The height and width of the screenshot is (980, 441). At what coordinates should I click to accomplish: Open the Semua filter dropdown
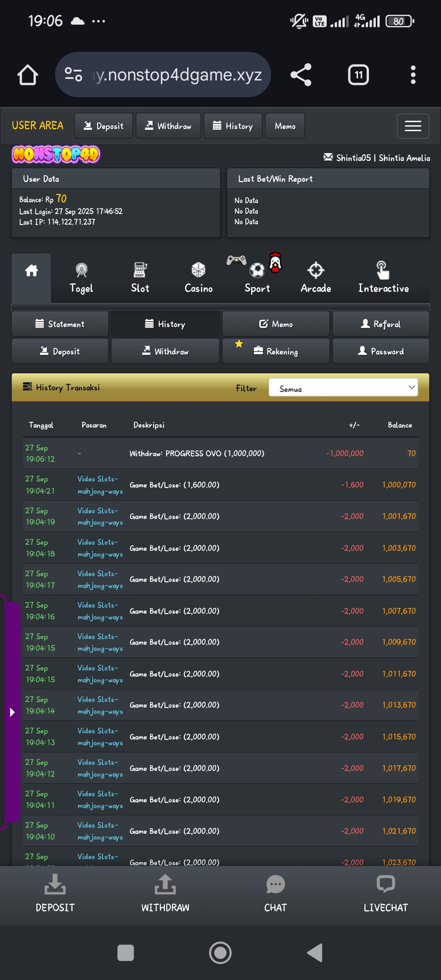pyautogui.click(x=343, y=388)
